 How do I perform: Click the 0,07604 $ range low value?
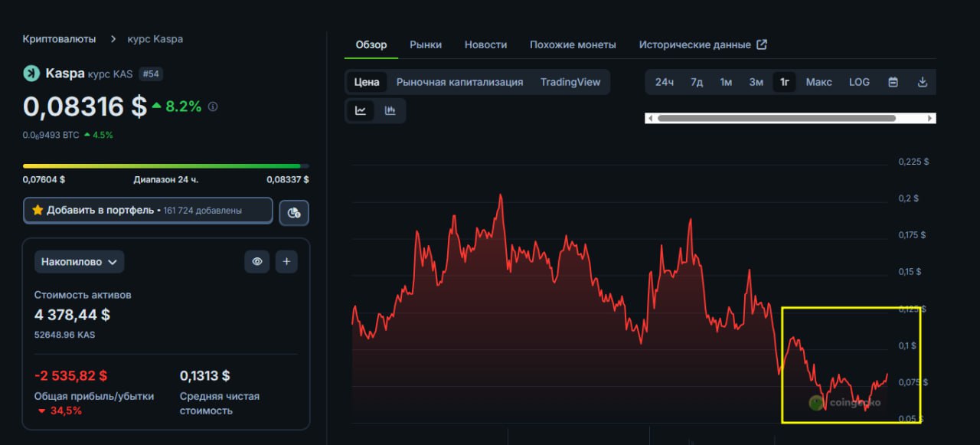(44, 179)
